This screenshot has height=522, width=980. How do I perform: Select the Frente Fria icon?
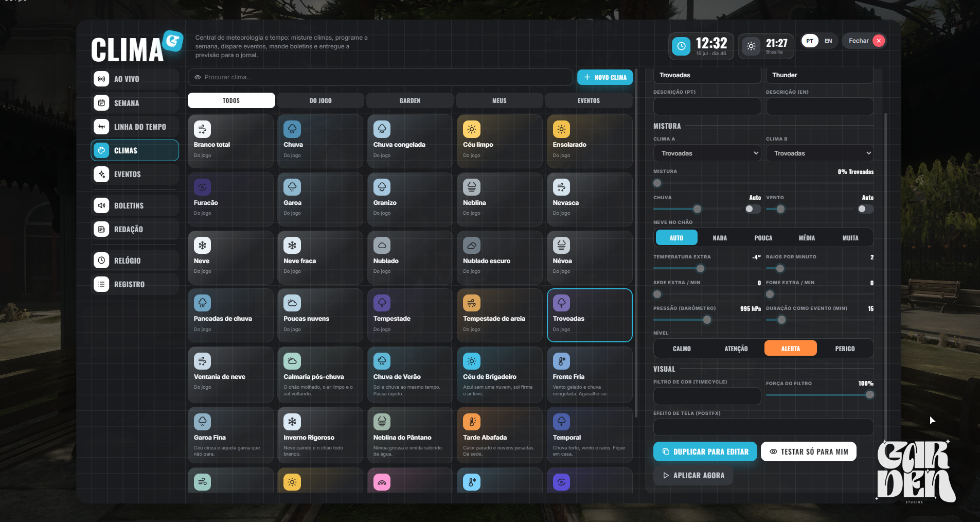(x=562, y=361)
